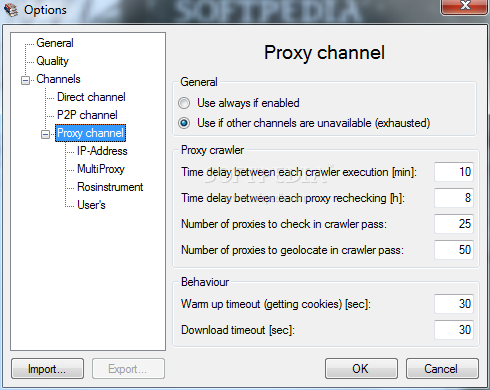Select Channels in the options tree

[58, 79]
